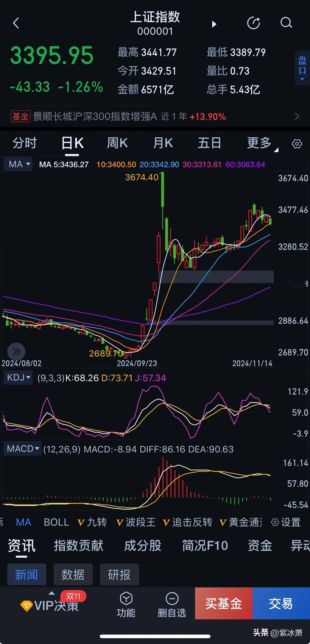Image resolution: width=310 pixels, height=644 pixels.
Task: Select the 研报 filter chip
Action: [119, 574]
